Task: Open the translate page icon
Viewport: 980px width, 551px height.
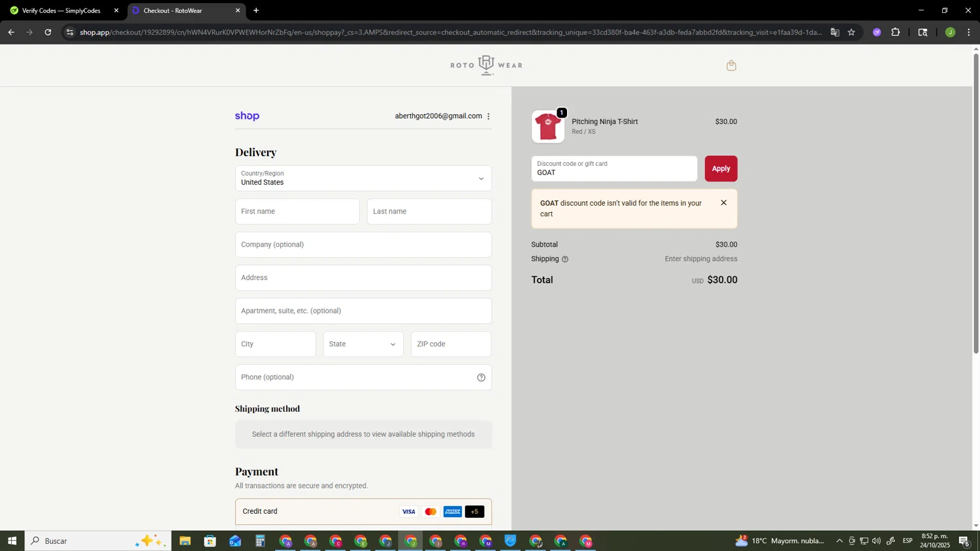Action: pos(834,32)
